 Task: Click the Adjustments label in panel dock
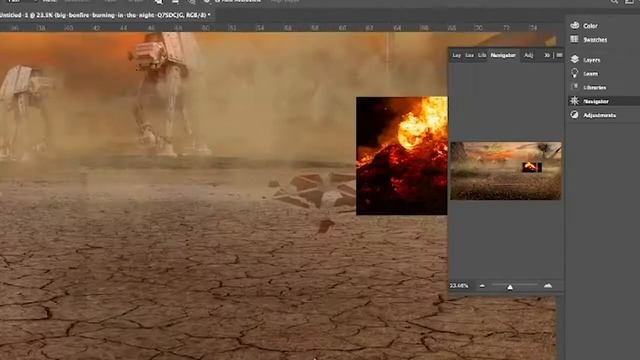pos(600,116)
